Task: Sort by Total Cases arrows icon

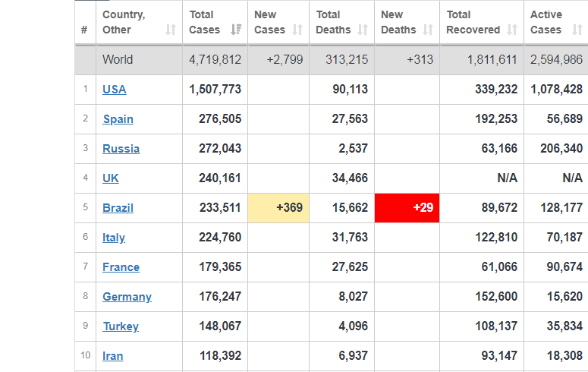Action: click(x=236, y=30)
